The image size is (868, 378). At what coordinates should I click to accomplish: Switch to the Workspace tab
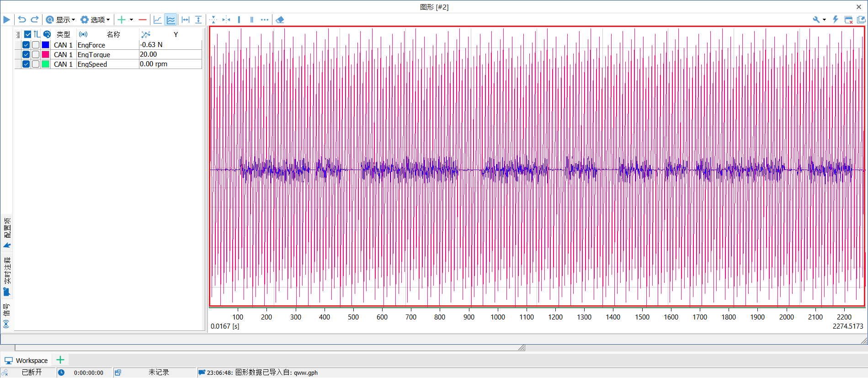26,360
